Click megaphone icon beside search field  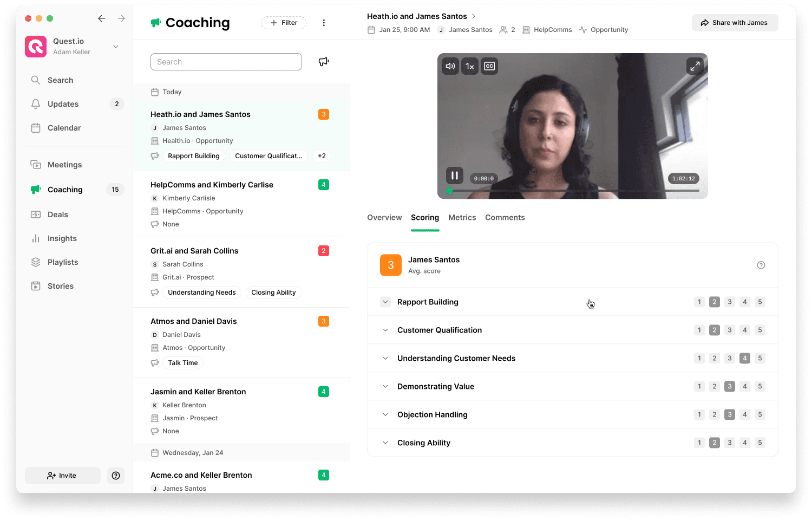coord(324,62)
